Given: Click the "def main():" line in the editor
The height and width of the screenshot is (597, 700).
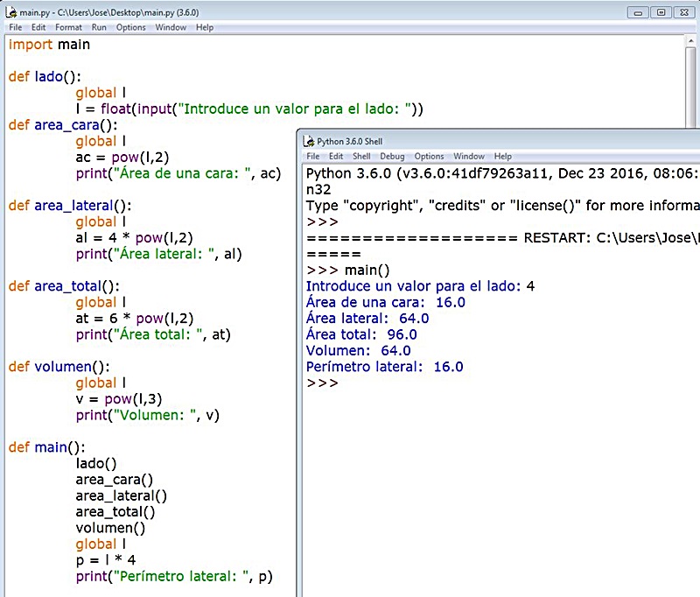Looking at the screenshot, I should (x=49, y=447).
